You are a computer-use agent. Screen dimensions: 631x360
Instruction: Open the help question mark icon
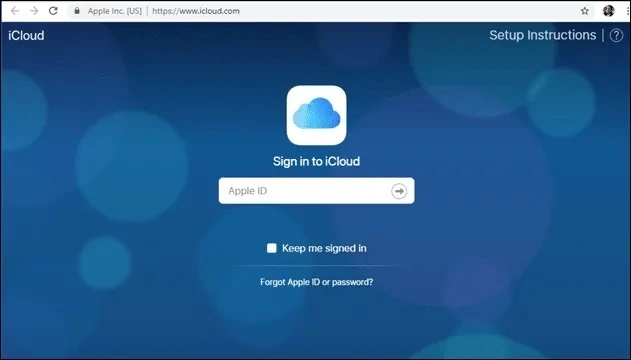point(616,35)
